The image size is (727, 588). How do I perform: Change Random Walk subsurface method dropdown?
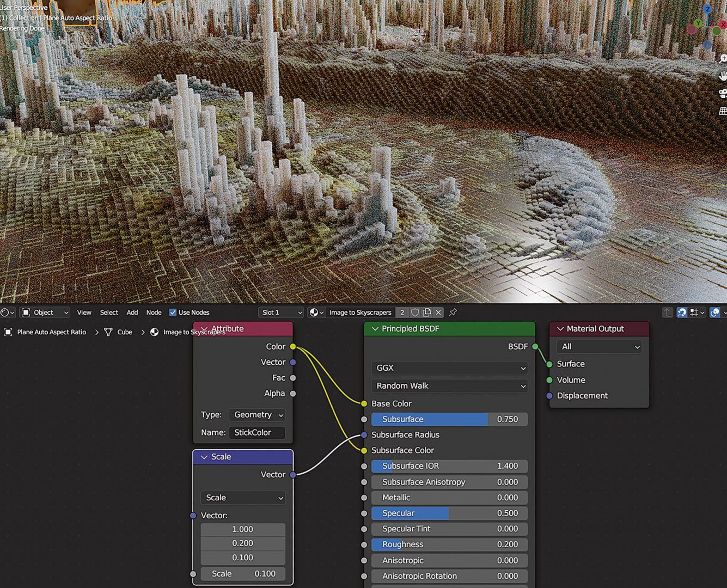tap(449, 385)
